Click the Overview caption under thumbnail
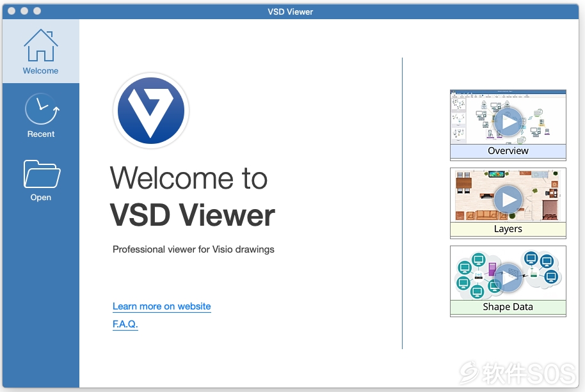Image resolution: width=585 pixels, height=392 pixels. [508, 151]
